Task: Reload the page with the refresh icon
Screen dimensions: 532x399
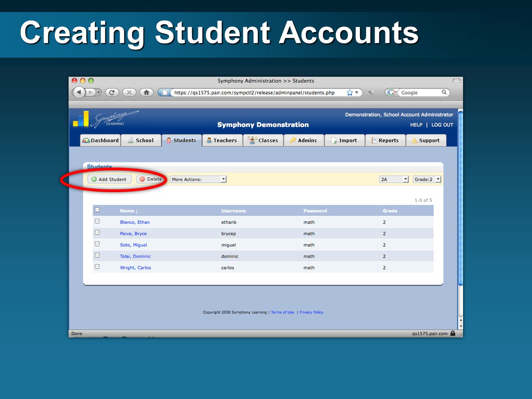Action: point(112,92)
